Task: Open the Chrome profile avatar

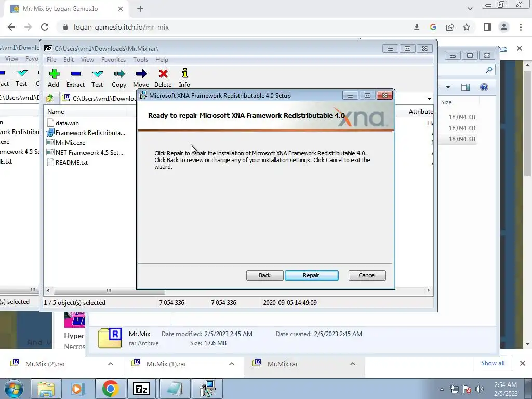Action: tap(504, 27)
